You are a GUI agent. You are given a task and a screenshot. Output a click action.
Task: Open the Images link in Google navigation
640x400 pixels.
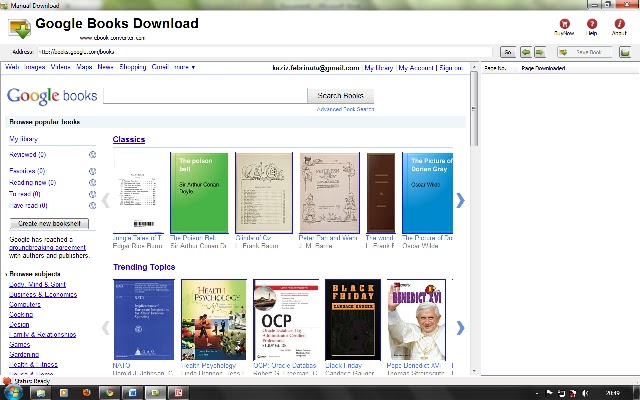point(35,67)
